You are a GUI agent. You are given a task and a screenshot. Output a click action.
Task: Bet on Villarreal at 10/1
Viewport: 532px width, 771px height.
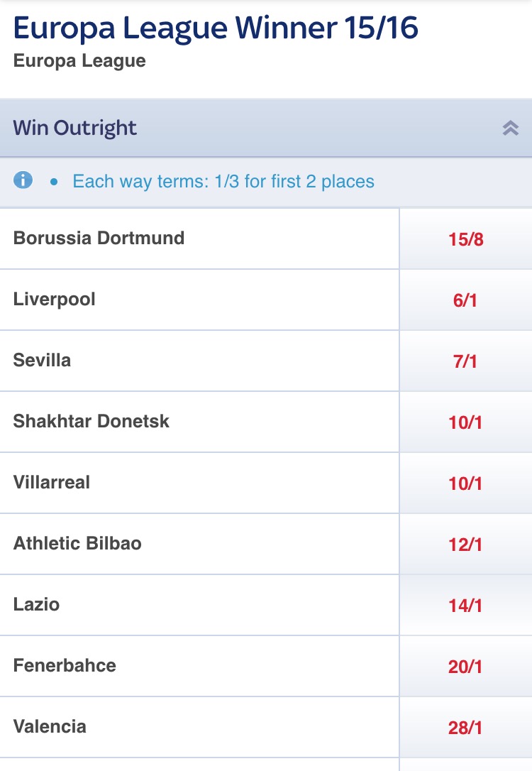[x=465, y=483]
